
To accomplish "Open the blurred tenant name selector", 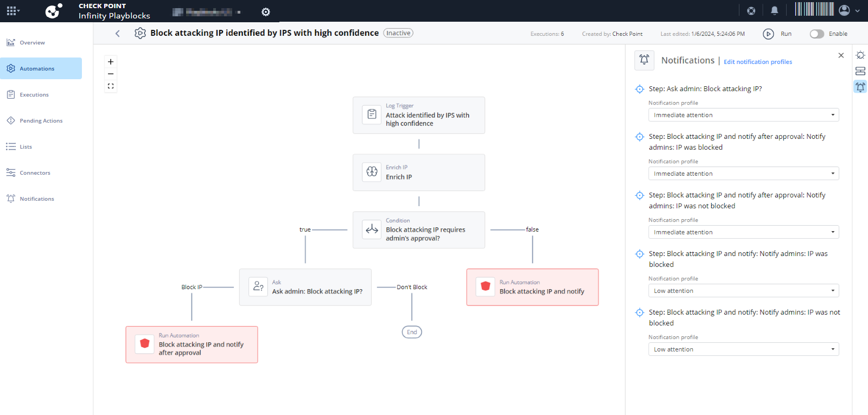I will coord(206,12).
